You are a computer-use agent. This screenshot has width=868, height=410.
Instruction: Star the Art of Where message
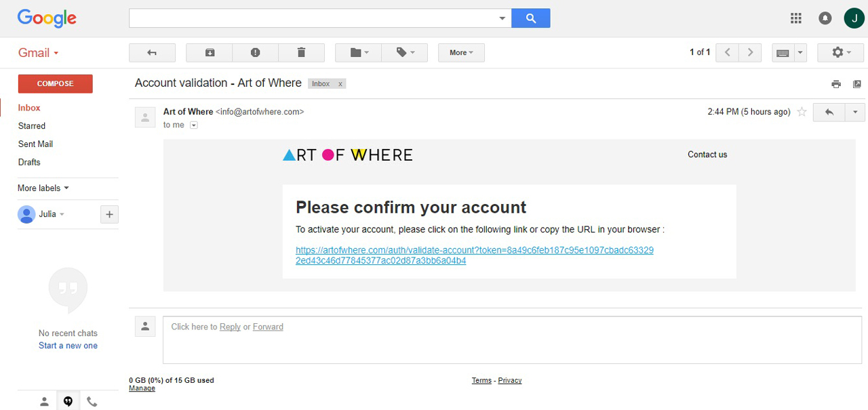802,112
